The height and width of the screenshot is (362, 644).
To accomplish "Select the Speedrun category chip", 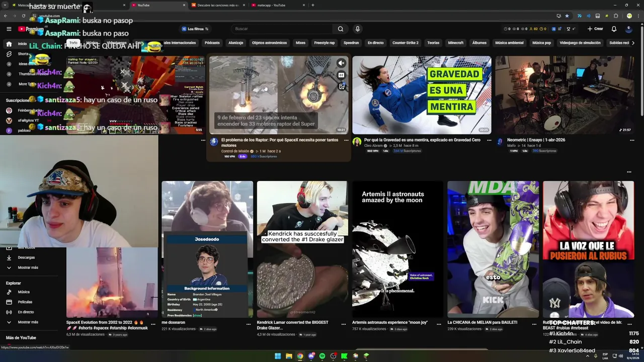I will (x=351, y=43).
